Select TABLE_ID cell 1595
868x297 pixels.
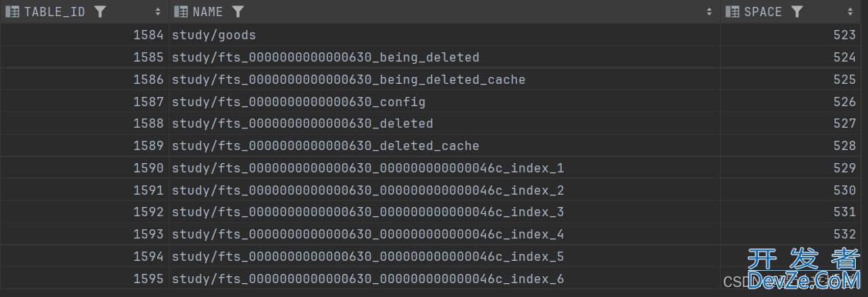[84, 279]
